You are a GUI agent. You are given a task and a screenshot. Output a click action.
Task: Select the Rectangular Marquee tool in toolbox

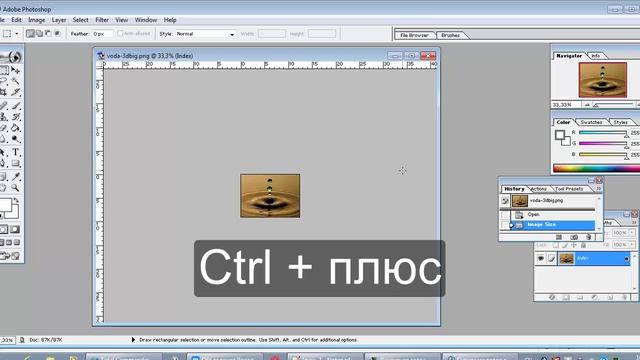pos(3,70)
